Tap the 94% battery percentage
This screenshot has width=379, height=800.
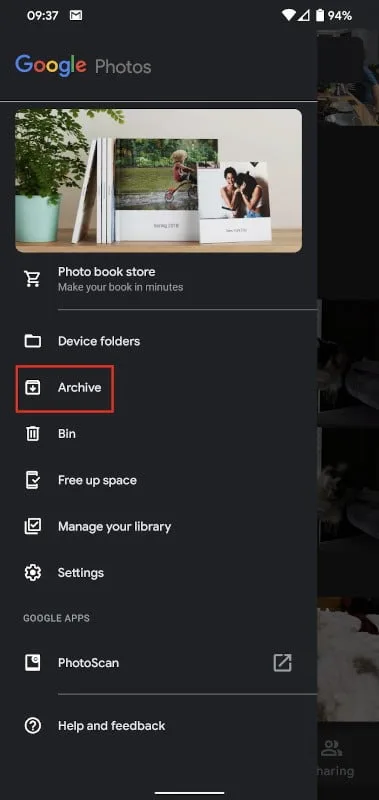click(340, 16)
